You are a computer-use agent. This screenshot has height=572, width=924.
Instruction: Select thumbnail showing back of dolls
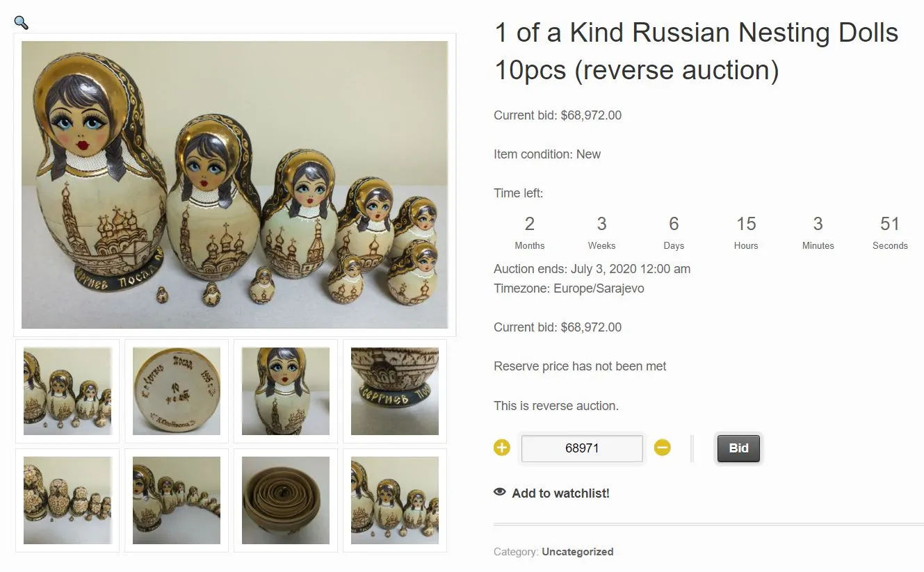(67, 500)
